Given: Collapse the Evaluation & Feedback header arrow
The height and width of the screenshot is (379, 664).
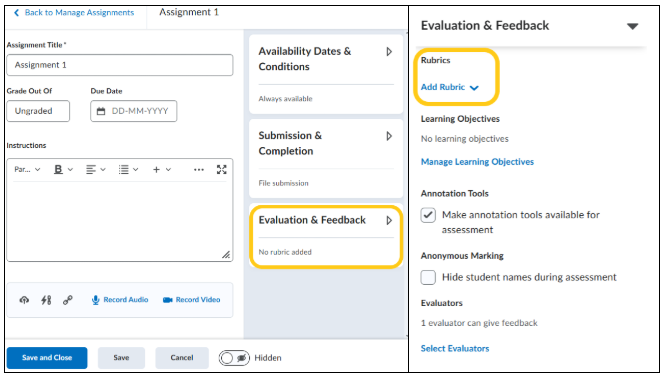Looking at the screenshot, I should 632,26.
